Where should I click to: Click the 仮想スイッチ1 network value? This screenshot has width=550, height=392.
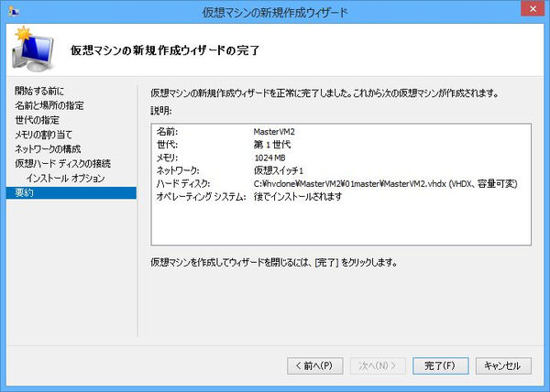(x=278, y=170)
